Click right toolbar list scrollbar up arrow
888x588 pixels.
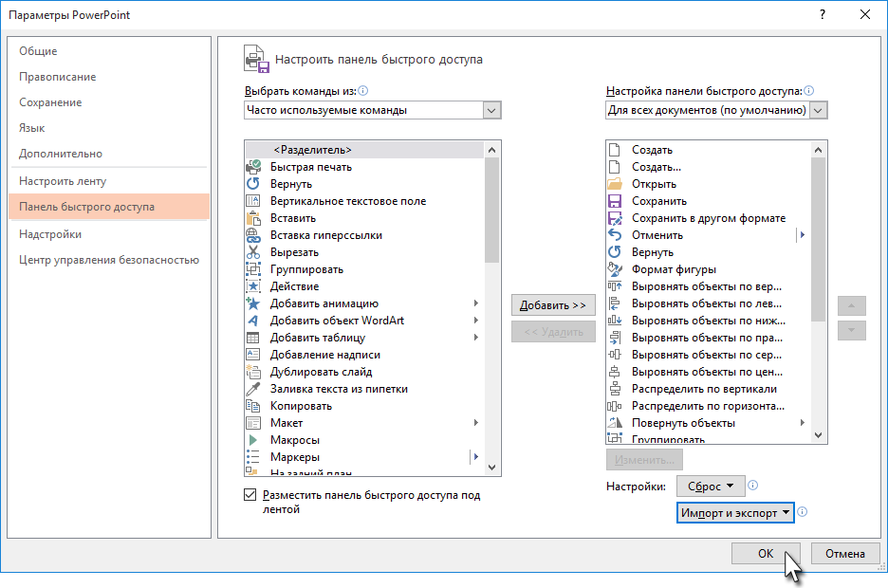click(818, 150)
